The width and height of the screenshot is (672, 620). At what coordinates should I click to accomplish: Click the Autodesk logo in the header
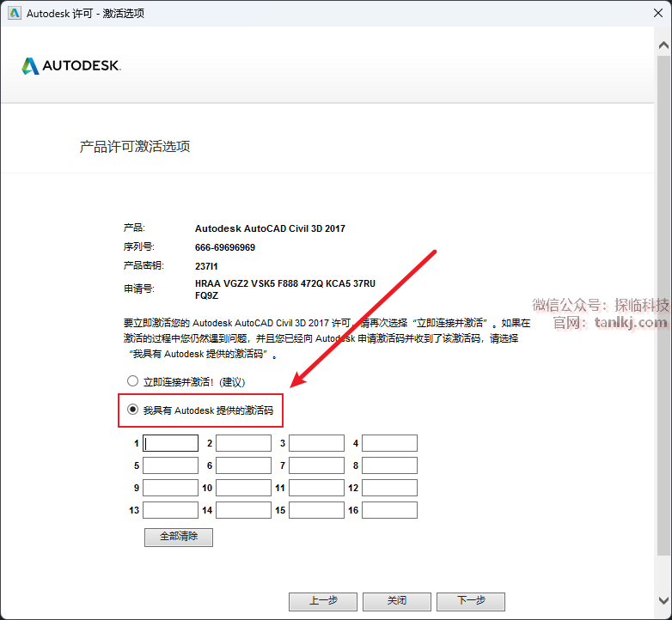[71, 65]
